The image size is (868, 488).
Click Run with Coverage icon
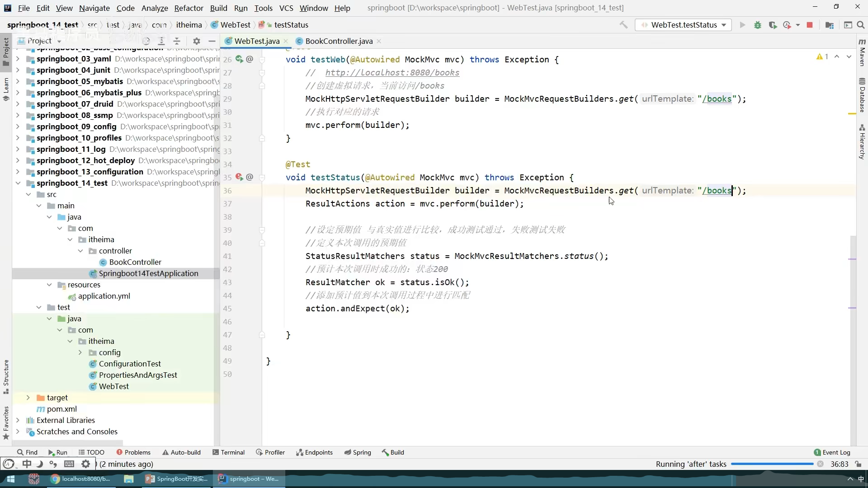773,25
